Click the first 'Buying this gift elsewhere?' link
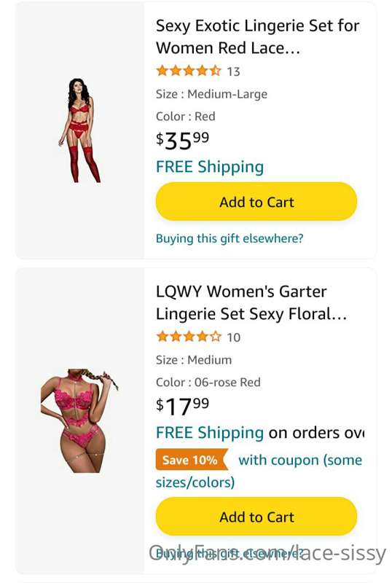This screenshot has height=583, width=392. (x=230, y=238)
